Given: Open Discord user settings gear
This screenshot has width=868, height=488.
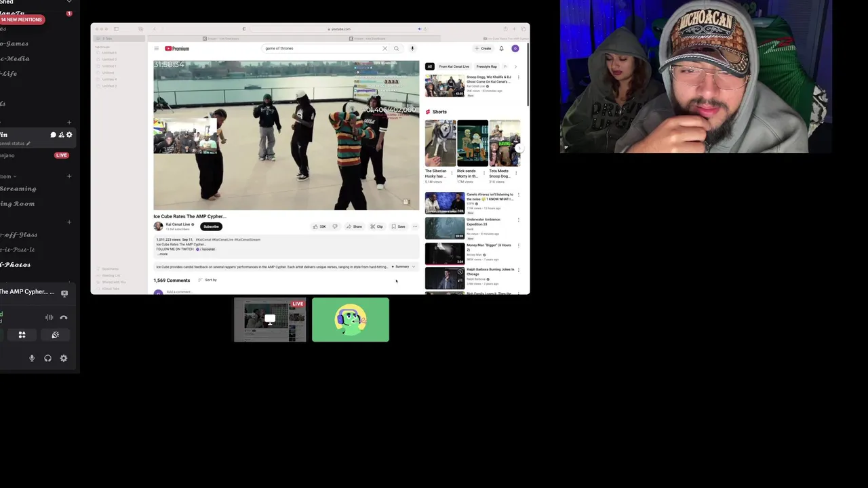Looking at the screenshot, I should [x=64, y=358].
